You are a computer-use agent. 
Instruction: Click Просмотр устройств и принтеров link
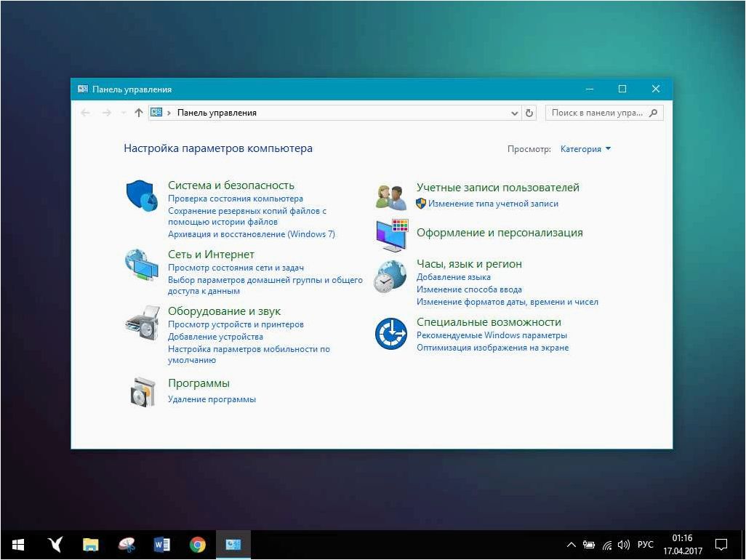click(236, 324)
